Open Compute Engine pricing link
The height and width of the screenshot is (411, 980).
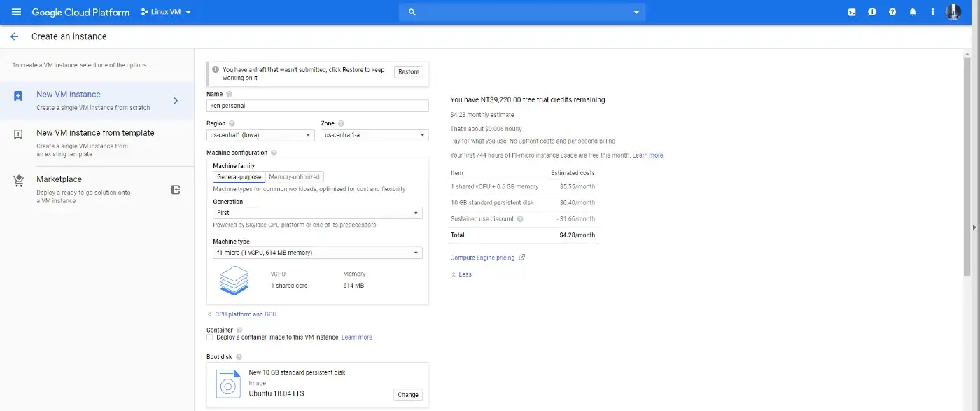click(488, 258)
